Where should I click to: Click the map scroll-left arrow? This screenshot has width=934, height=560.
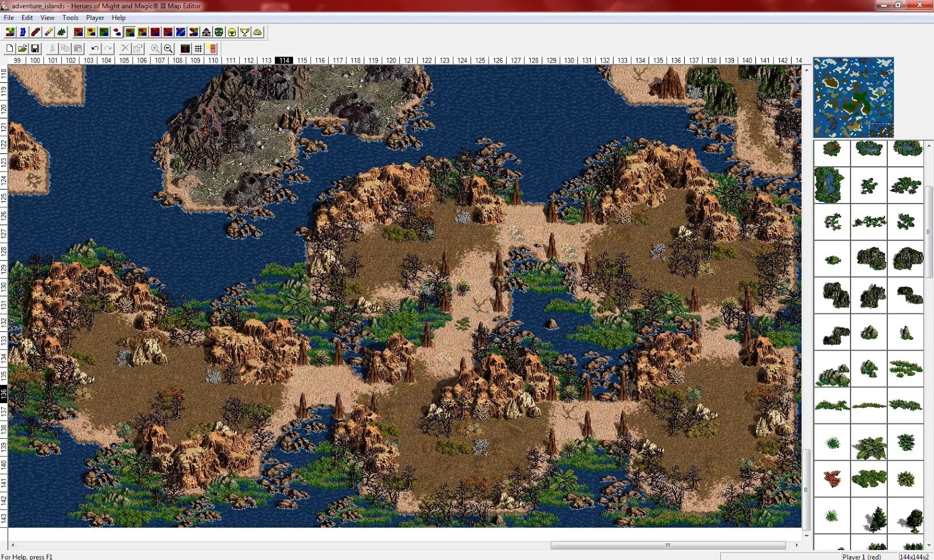(x=13, y=545)
